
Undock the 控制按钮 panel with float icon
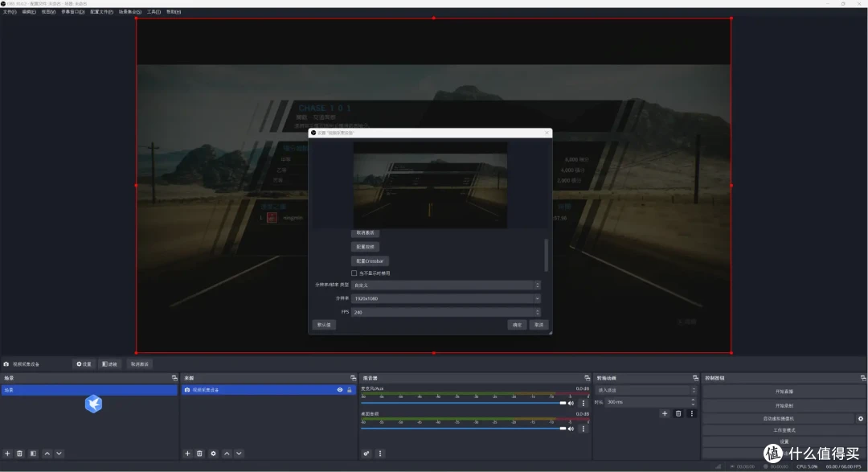[863, 379]
